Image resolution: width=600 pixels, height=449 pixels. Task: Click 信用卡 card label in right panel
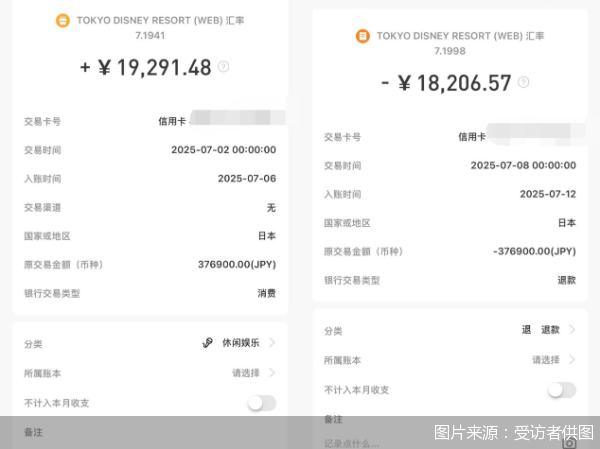(472, 137)
